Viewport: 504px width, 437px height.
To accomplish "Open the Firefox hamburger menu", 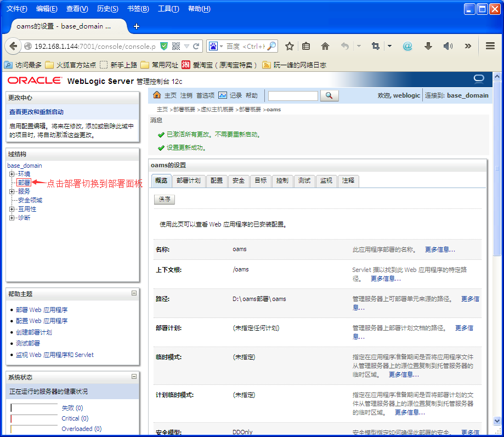I will pyautogui.click(x=490, y=46).
